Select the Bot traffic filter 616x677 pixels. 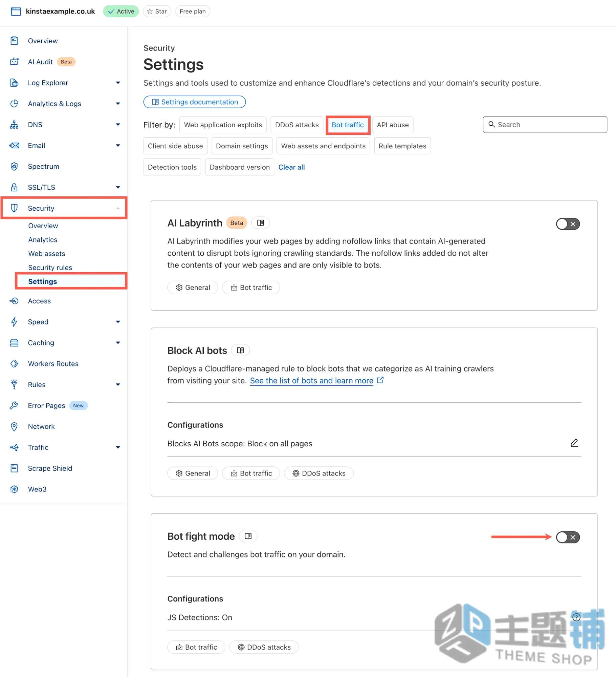point(348,125)
